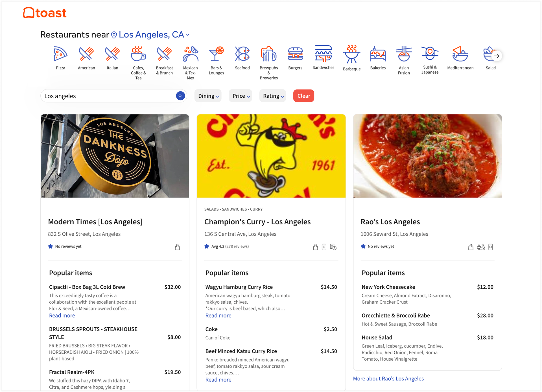This screenshot has width=542, height=392.
Task: Select the Coke menu item
Action: coord(211,329)
